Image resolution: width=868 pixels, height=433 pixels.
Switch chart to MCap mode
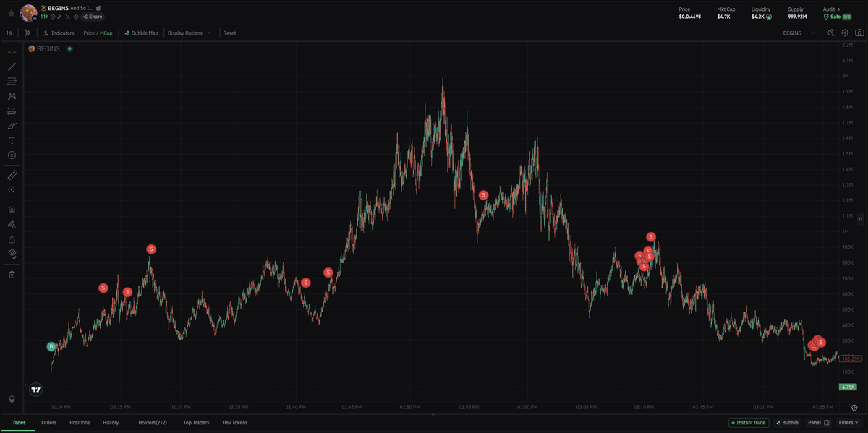coord(106,33)
